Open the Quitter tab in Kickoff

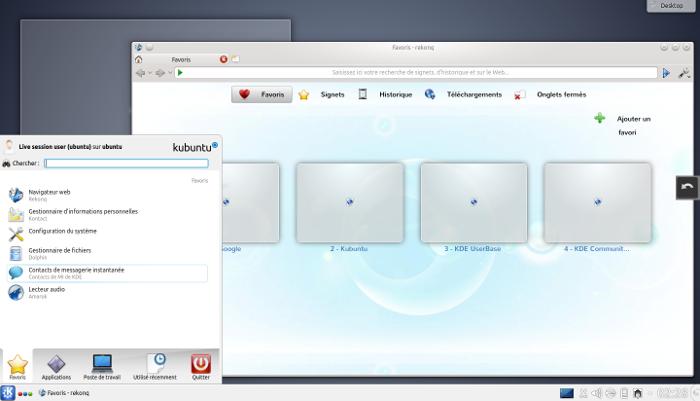coord(200,367)
